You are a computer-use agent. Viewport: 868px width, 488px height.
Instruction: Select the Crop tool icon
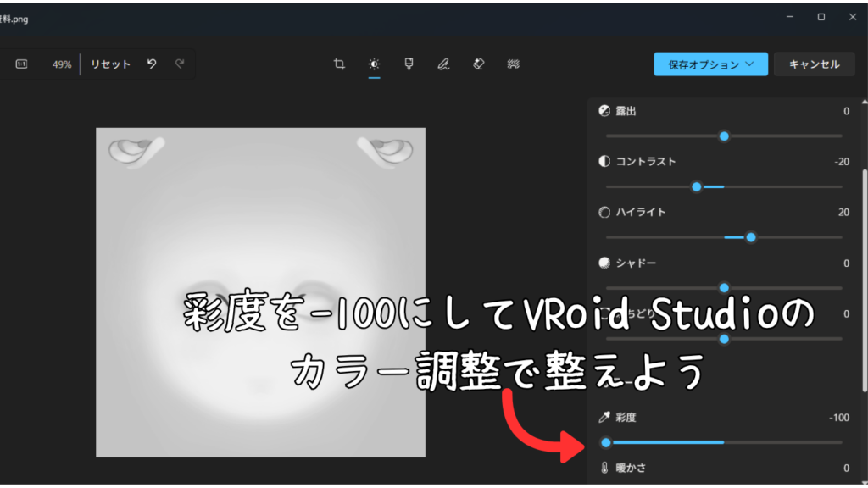(x=339, y=64)
